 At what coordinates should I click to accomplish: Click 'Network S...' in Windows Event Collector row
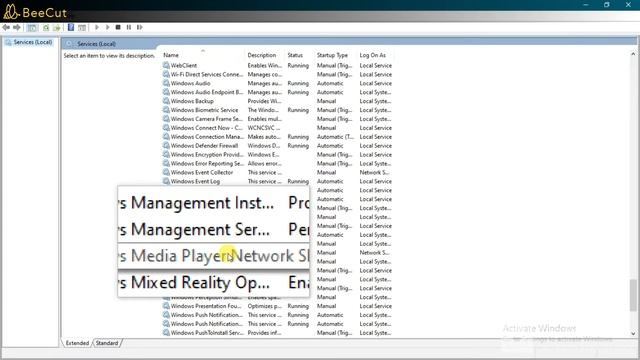tap(374, 172)
